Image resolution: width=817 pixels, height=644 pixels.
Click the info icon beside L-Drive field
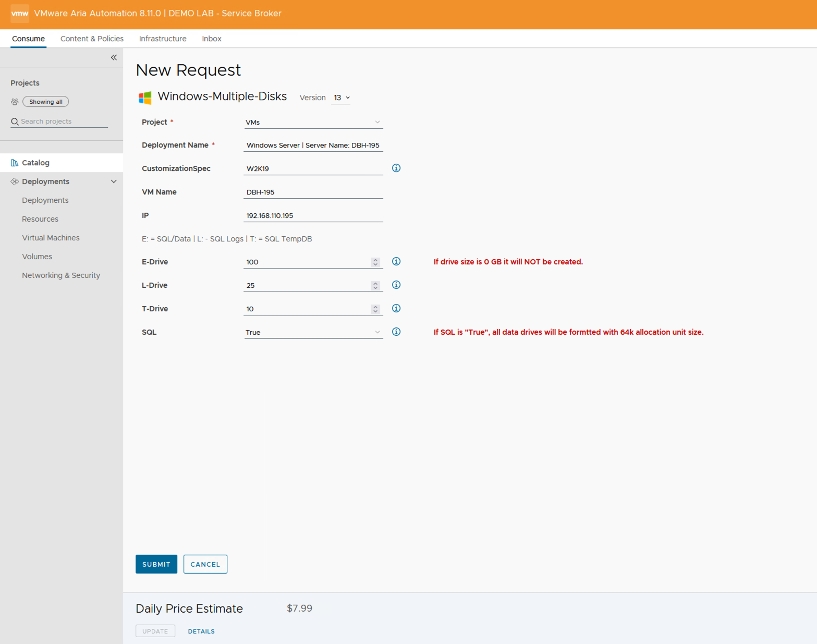[x=396, y=285]
